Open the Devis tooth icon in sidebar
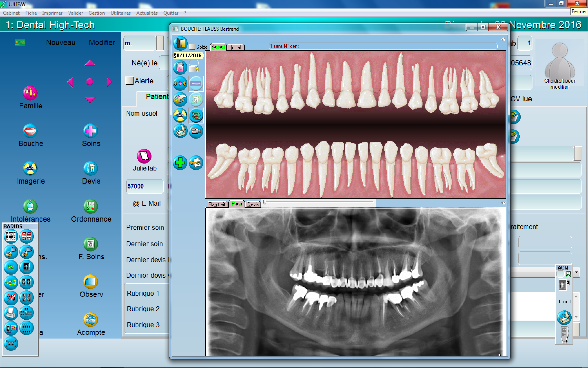 click(x=90, y=168)
